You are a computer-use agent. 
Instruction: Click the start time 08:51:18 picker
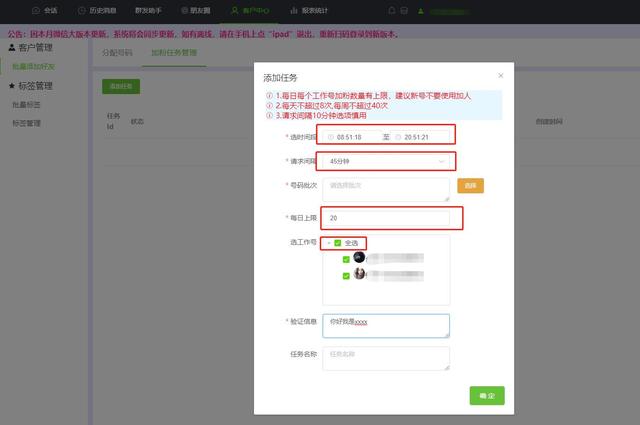pyautogui.click(x=354, y=136)
